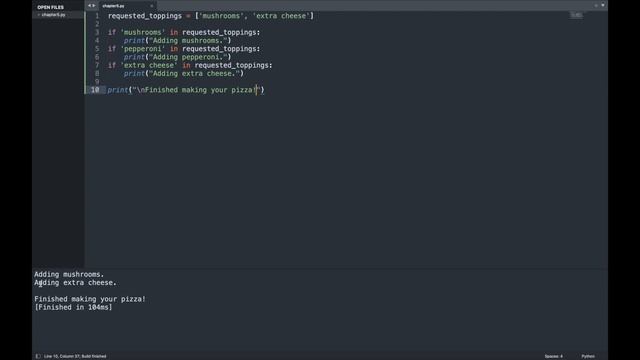Viewport: 640px width, 360px height.
Task: Click line number 1 in gutter
Action: (97, 16)
